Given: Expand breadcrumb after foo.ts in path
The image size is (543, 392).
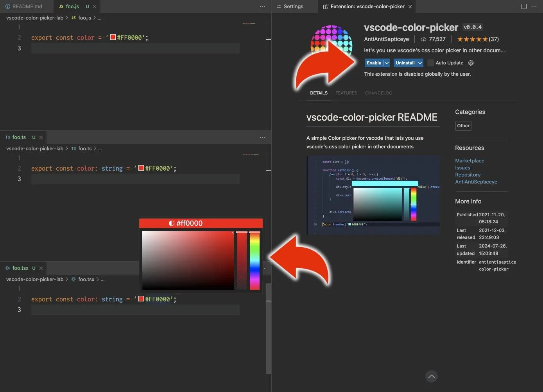Looking at the screenshot, I should click(100, 149).
